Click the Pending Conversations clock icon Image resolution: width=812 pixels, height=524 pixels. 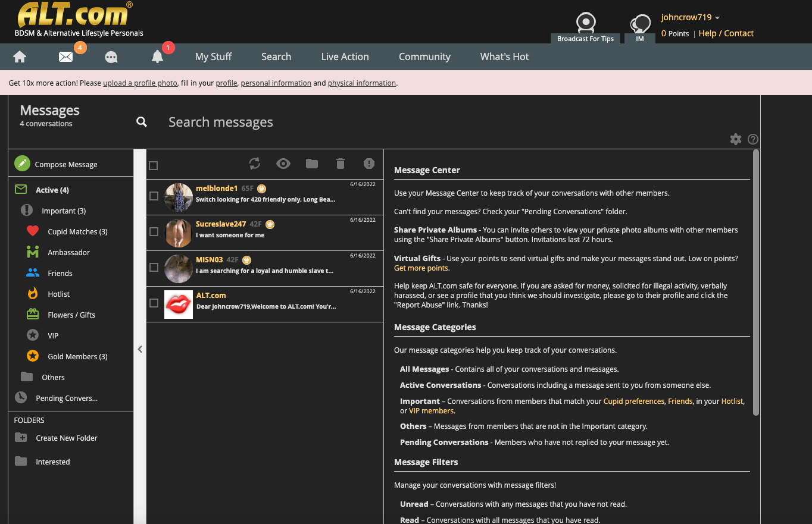(21, 398)
